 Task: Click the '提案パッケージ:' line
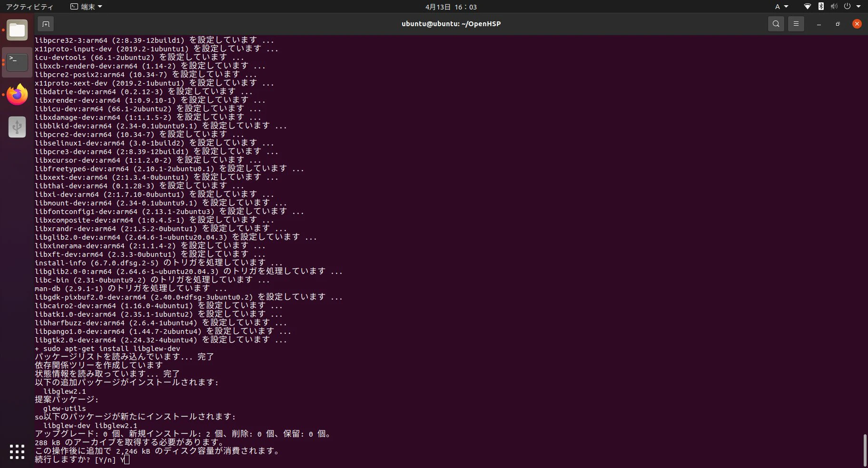click(x=67, y=400)
